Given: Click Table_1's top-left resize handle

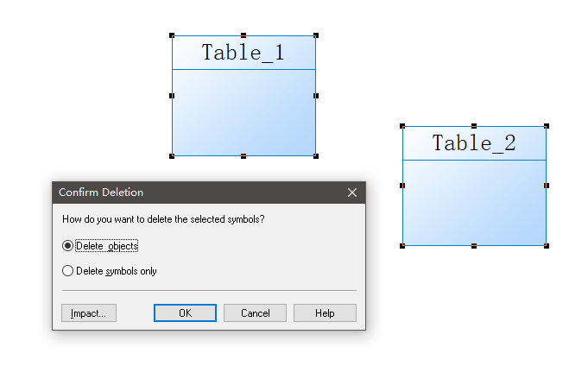Looking at the screenshot, I should (172, 35).
